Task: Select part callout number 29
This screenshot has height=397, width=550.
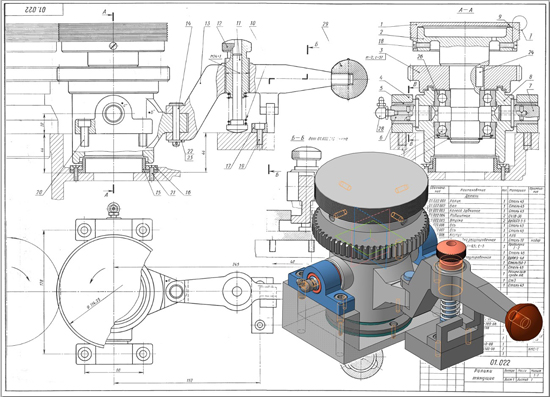Action: click(325, 24)
